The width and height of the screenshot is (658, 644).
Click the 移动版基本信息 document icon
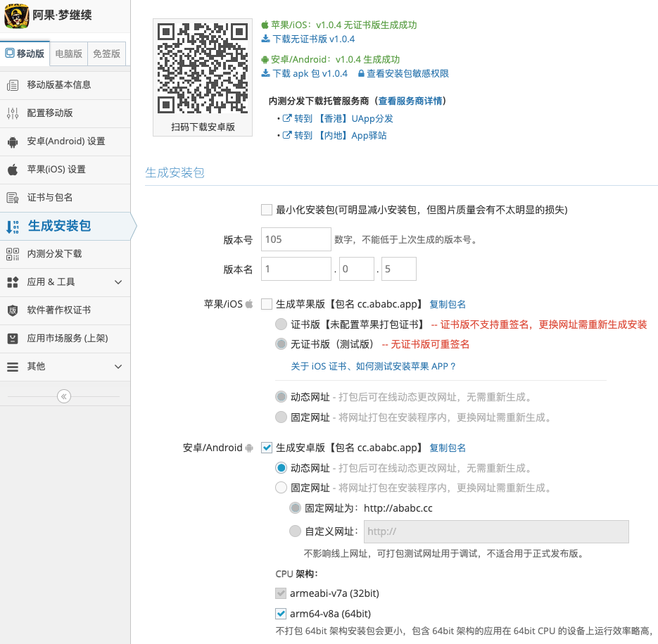point(13,85)
